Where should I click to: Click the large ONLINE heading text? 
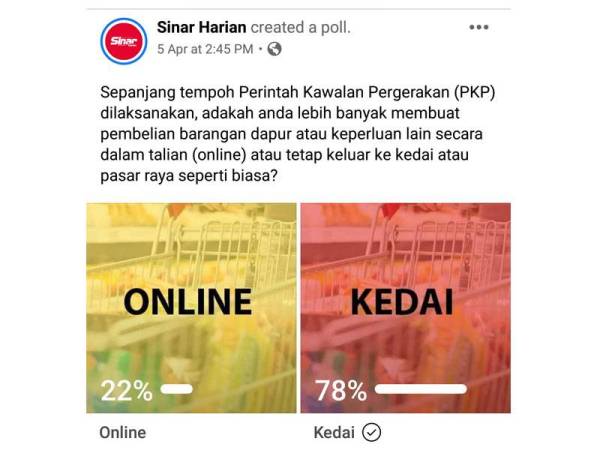click(188, 302)
